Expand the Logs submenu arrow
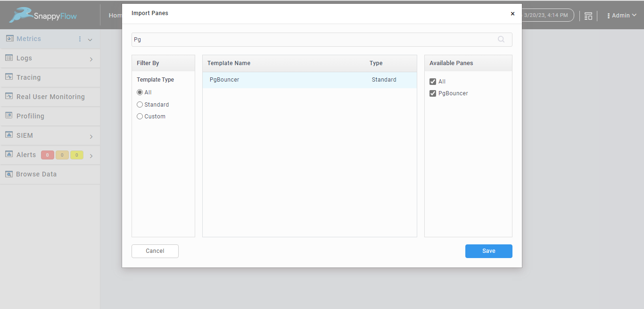This screenshot has width=644, height=309. (x=91, y=59)
